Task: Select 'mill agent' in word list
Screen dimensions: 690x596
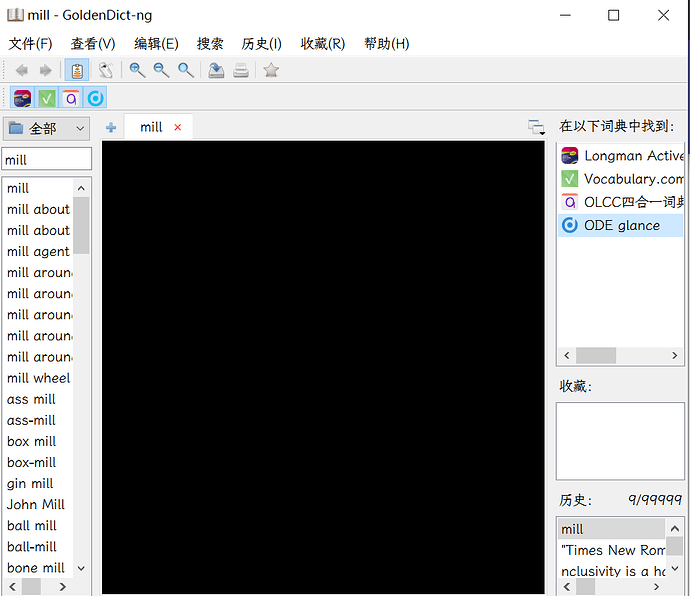Action: click(38, 251)
